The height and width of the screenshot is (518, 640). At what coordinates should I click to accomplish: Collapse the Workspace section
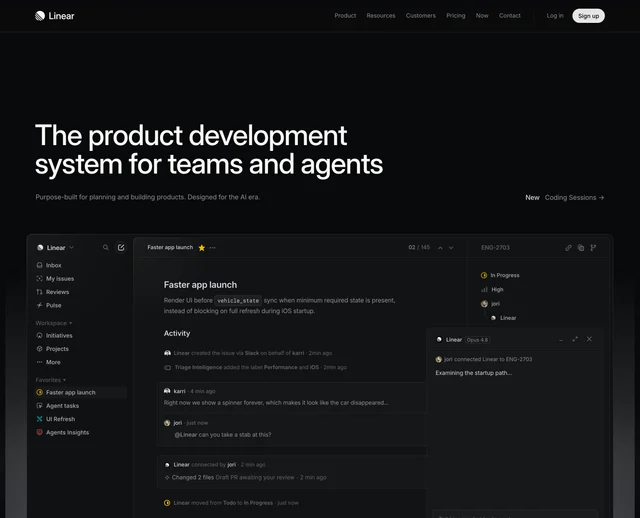click(x=54, y=323)
